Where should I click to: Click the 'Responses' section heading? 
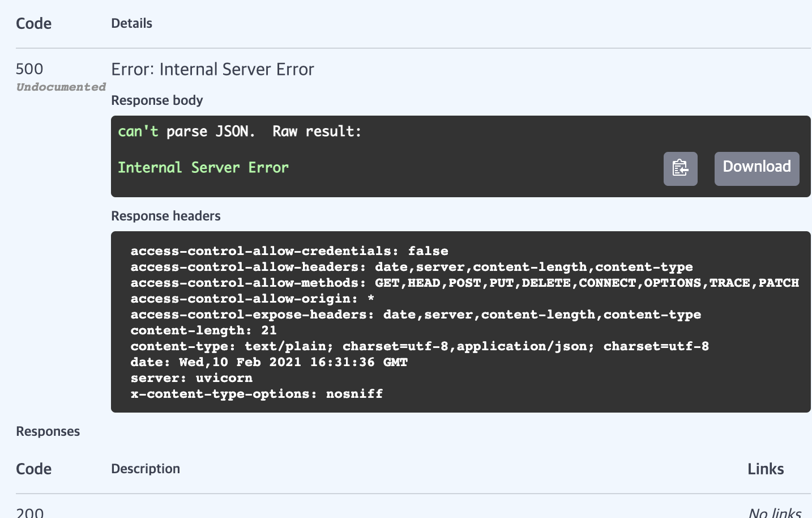click(48, 431)
